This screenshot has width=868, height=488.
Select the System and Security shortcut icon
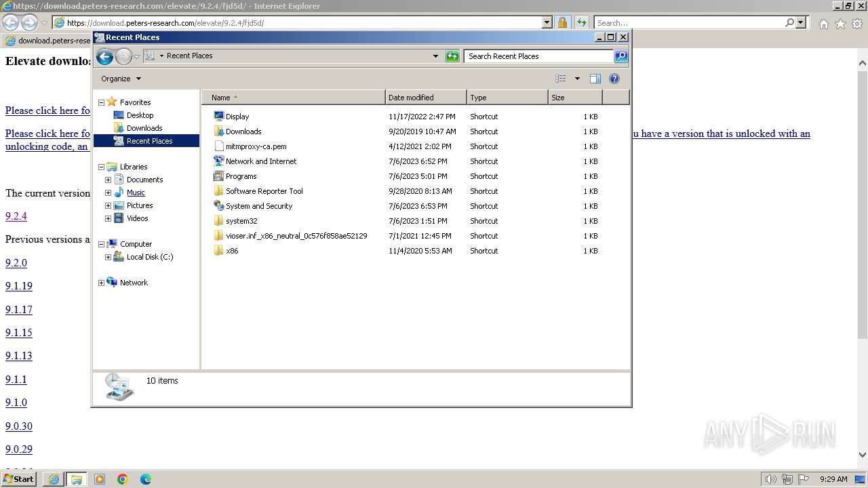coord(218,206)
